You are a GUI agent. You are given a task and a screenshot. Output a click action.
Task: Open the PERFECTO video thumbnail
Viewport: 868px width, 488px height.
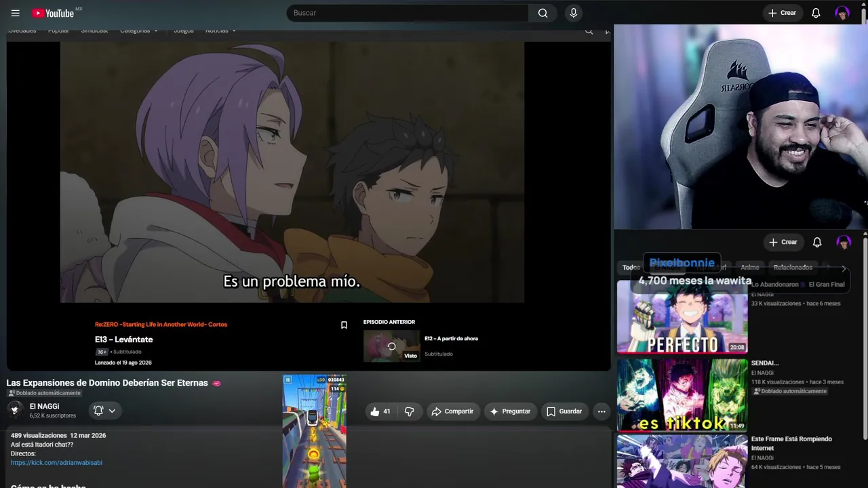pyautogui.click(x=682, y=317)
